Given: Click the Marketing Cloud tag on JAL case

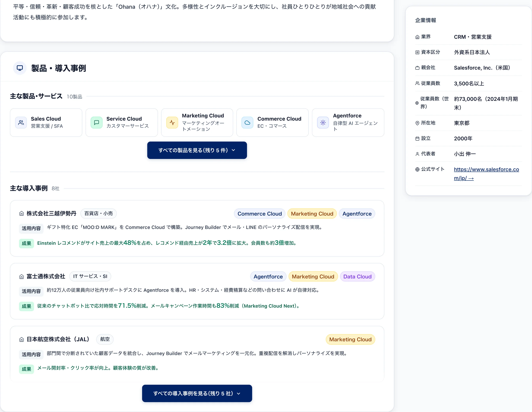Looking at the screenshot, I should pyautogui.click(x=350, y=339).
